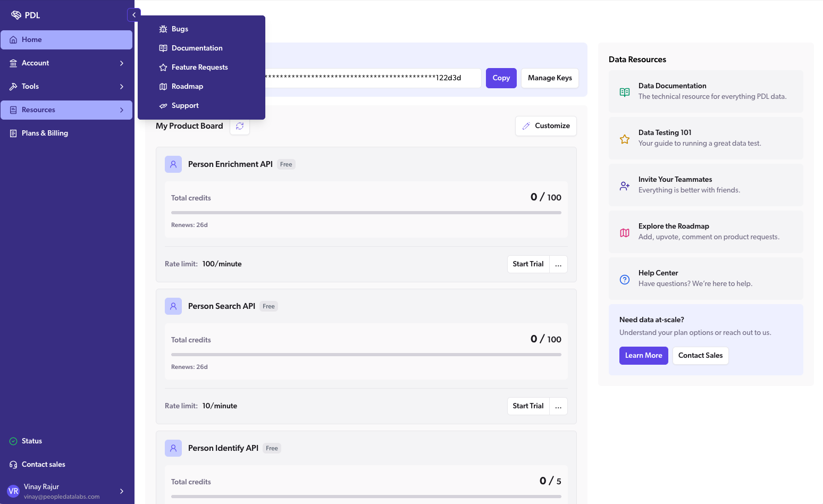This screenshot has width=823, height=504.
Task: Click the Account bank icon
Action: pyautogui.click(x=13, y=63)
